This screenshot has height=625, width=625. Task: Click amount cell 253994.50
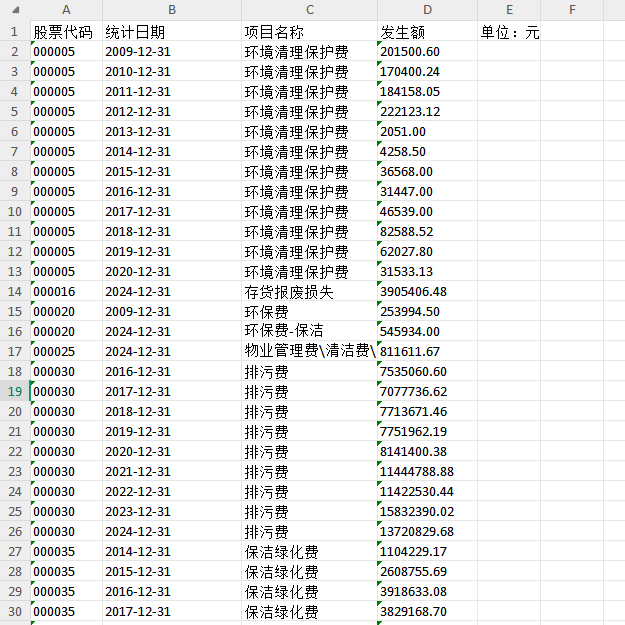point(427,311)
